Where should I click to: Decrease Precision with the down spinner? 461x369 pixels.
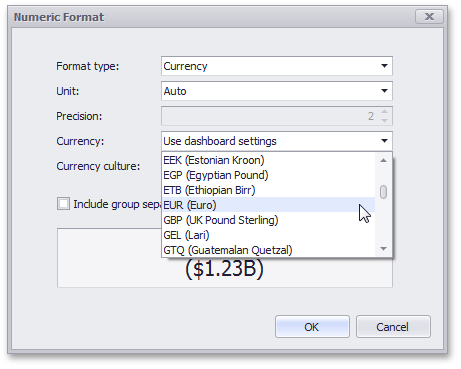click(384, 120)
